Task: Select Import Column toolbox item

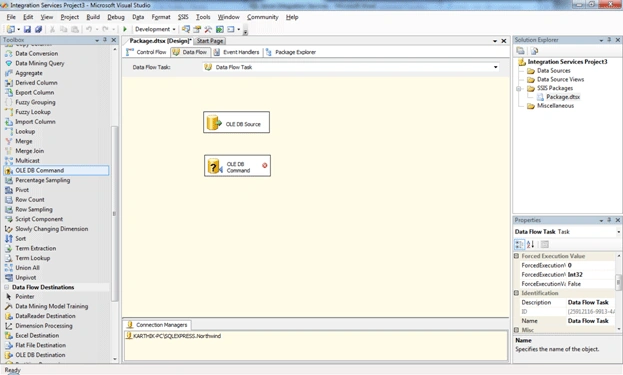Action: point(35,122)
